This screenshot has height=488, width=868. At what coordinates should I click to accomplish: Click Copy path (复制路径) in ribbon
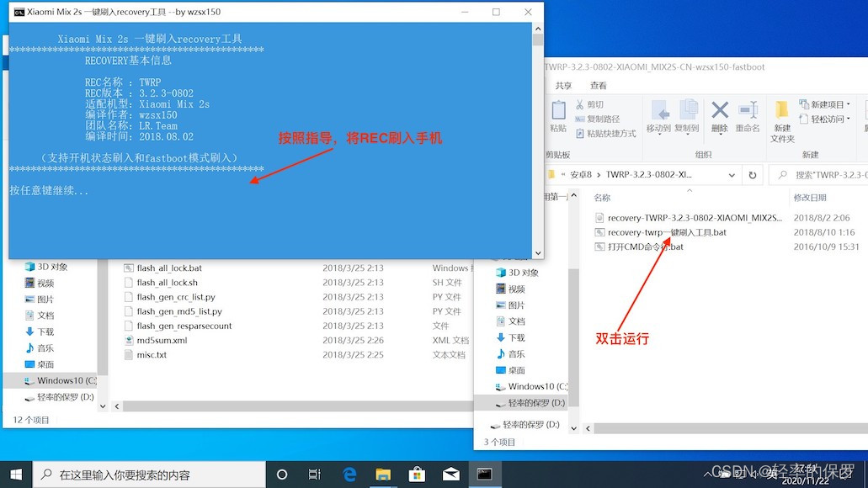[x=597, y=119]
